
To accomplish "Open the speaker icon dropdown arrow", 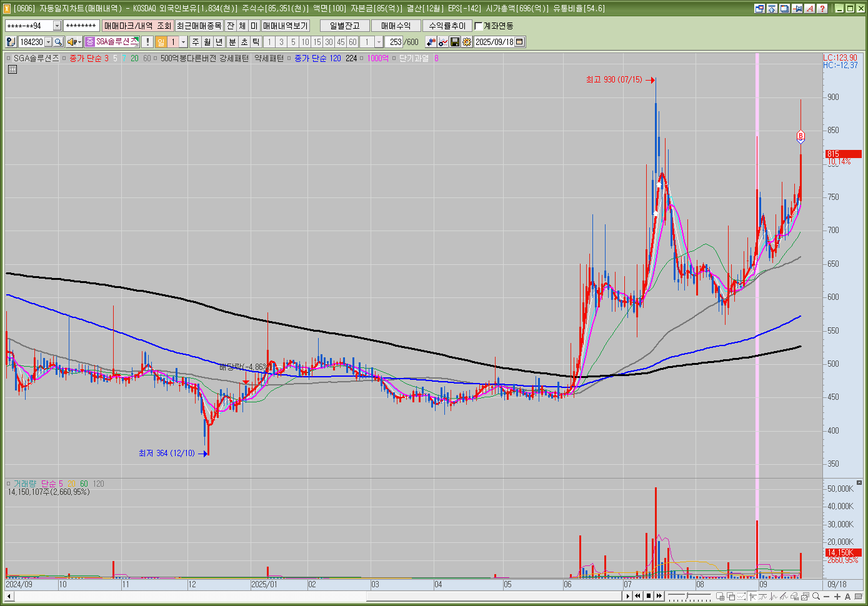I will click(80, 42).
